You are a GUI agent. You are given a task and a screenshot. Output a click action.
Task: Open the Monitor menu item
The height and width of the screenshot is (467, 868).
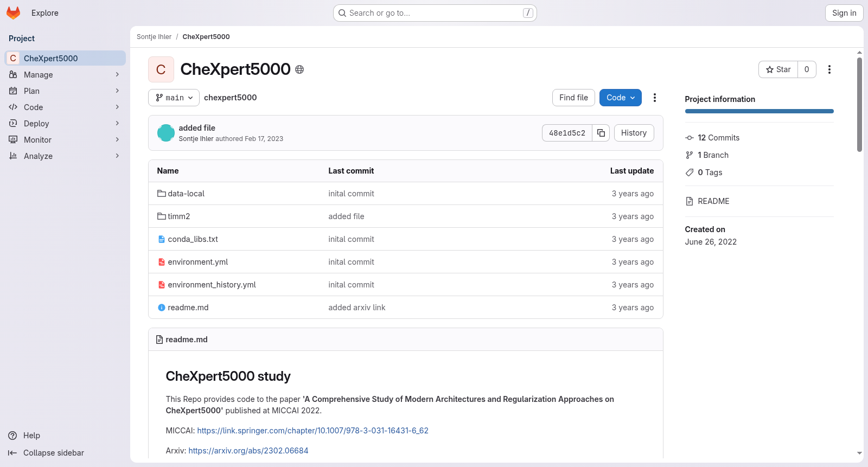65,140
